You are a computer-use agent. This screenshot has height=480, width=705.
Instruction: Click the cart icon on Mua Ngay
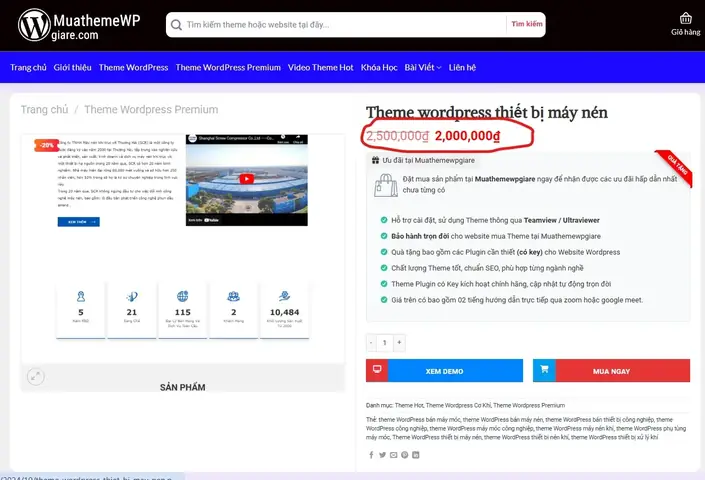(x=544, y=370)
